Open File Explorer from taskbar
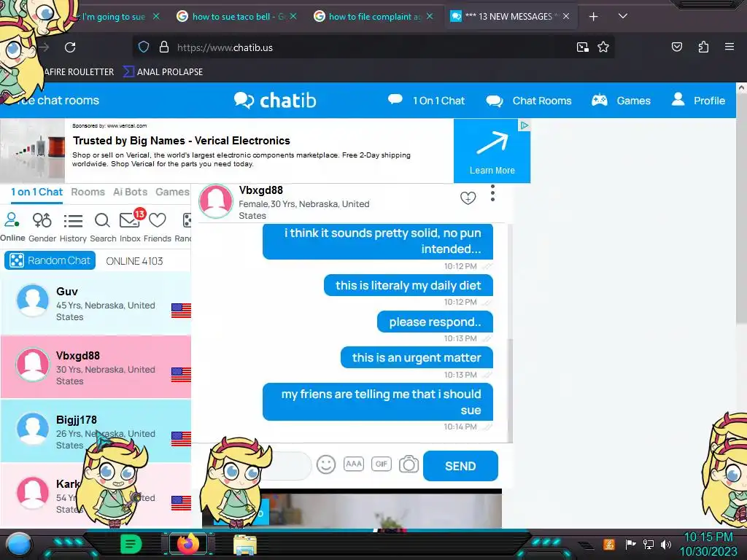 pyautogui.click(x=245, y=545)
